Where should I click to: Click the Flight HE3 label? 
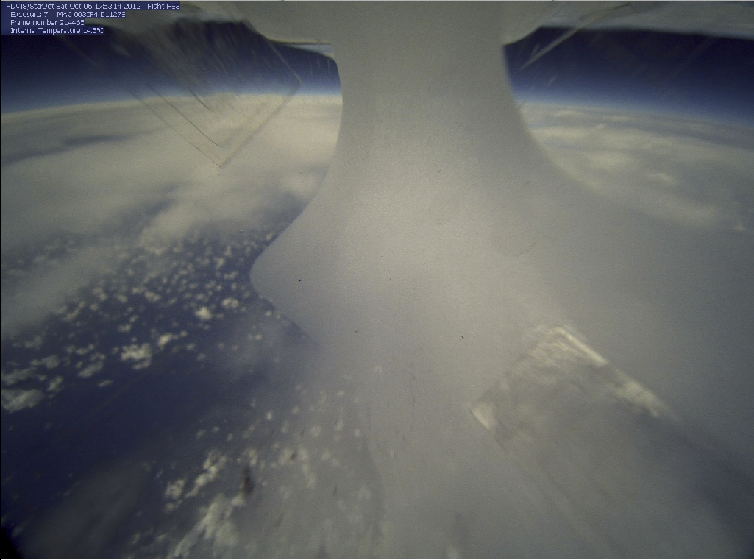163,7
